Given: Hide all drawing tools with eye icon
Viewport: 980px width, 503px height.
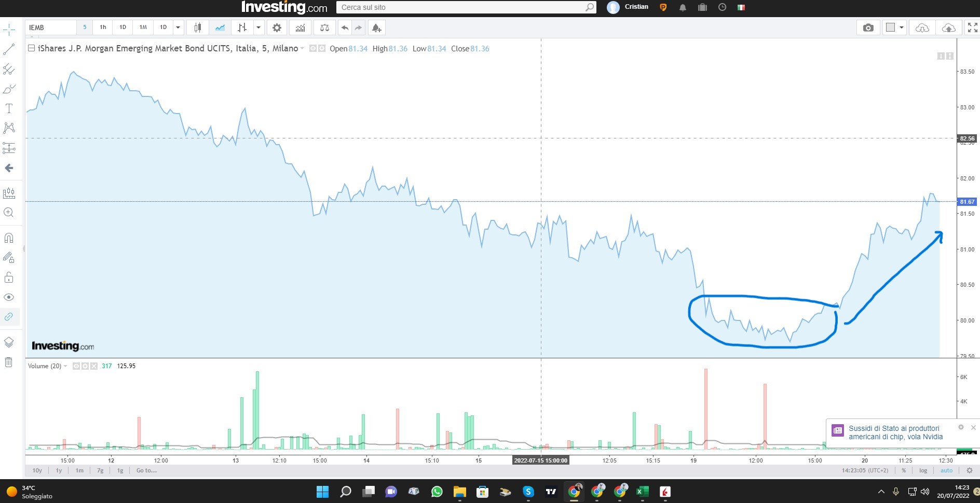Looking at the screenshot, I should (9, 297).
